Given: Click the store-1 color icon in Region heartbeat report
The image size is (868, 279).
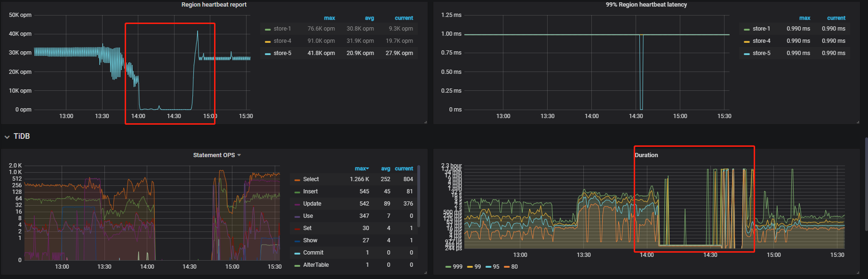Looking at the screenshot, I should pyautogui.click(x=268, y=29).
